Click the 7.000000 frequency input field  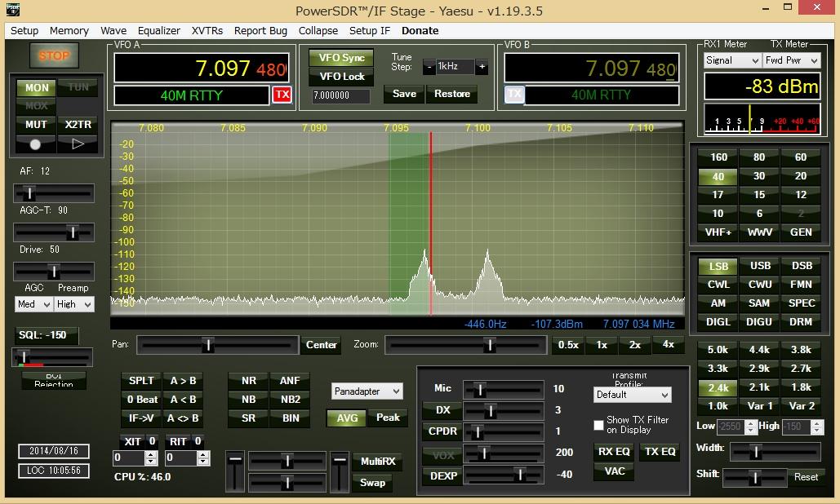pos(340,95)
